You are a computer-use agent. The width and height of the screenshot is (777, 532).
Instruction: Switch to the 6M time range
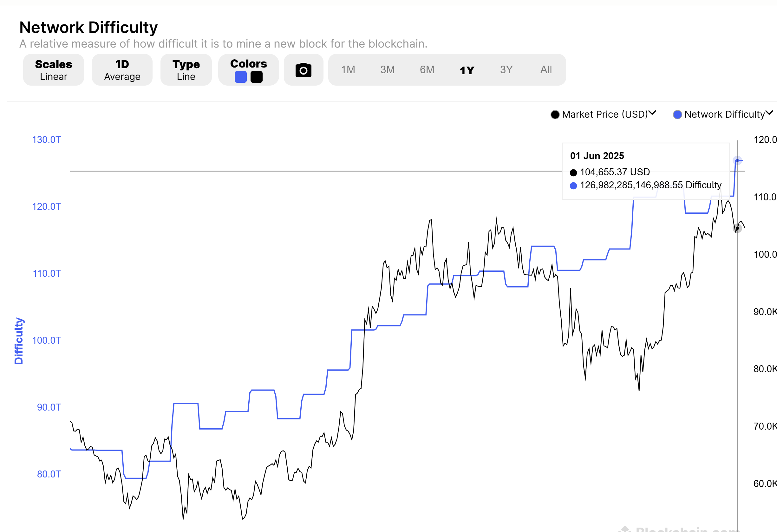[427, 70]
